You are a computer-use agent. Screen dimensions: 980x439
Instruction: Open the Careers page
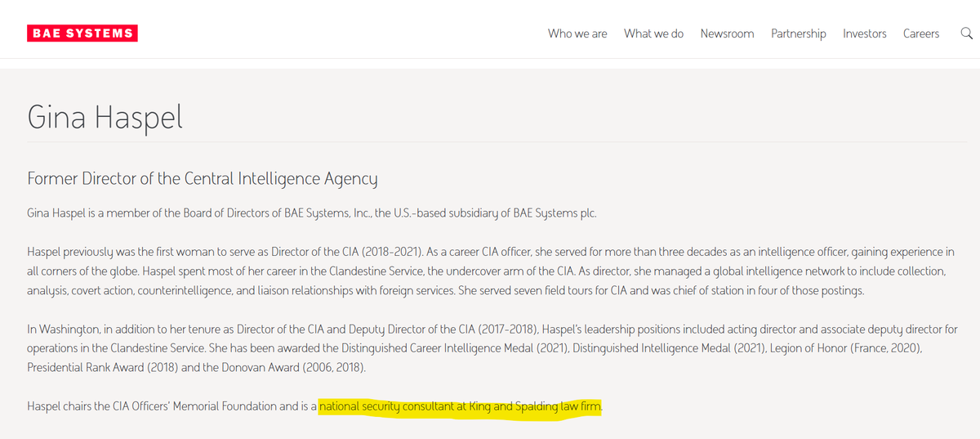921,34
